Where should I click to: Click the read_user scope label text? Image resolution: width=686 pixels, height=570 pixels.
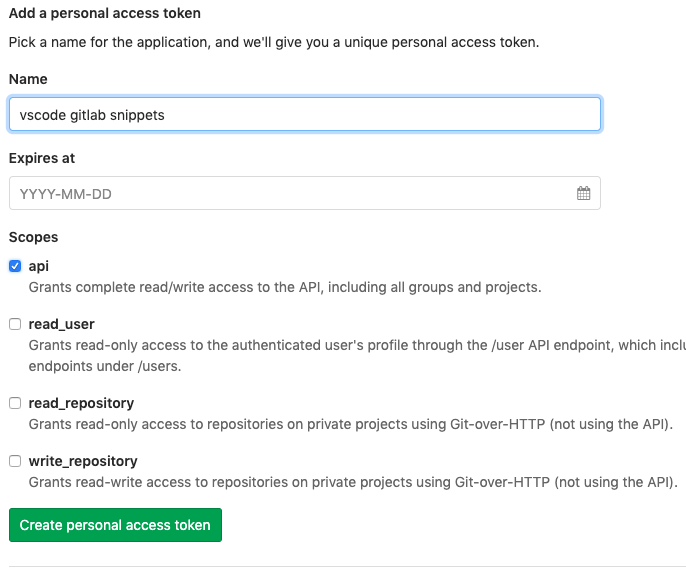(62, 324)
